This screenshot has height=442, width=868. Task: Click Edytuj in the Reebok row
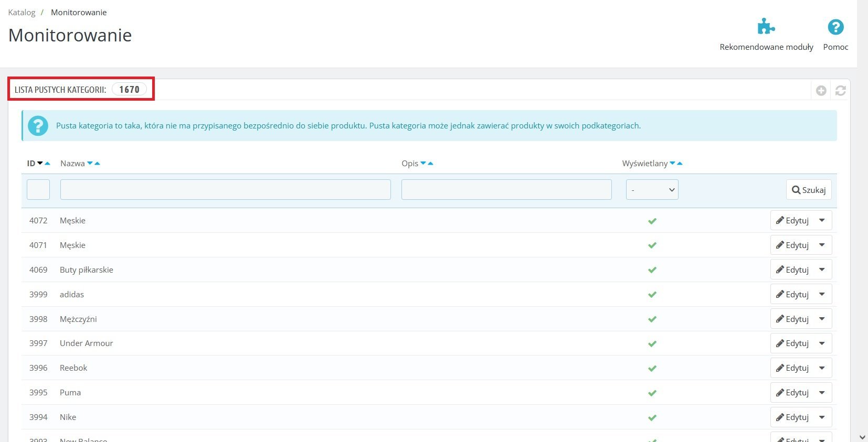click(792, 368)
